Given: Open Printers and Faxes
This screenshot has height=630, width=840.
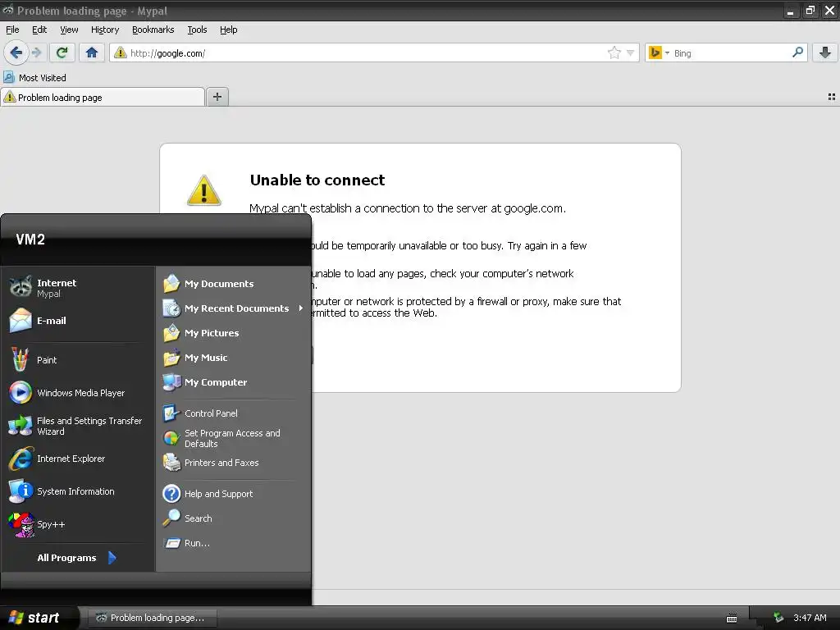Looking at the screenshot, I should (x=234, y=463).
